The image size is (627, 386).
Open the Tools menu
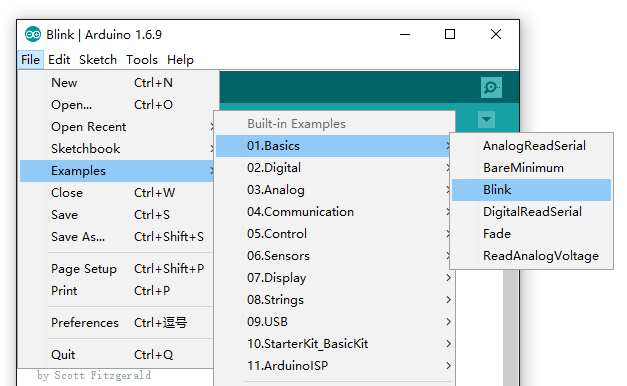(x=142, y=60)
